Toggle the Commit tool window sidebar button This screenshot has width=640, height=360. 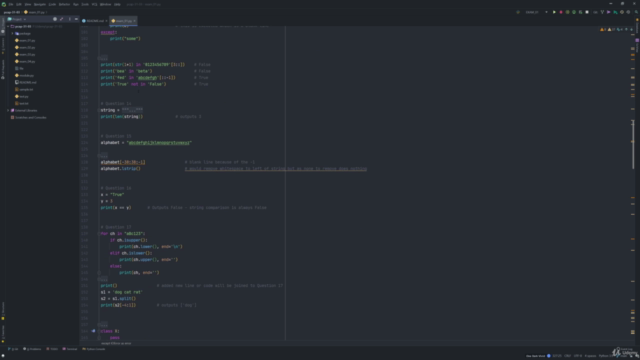coord(2,45)
